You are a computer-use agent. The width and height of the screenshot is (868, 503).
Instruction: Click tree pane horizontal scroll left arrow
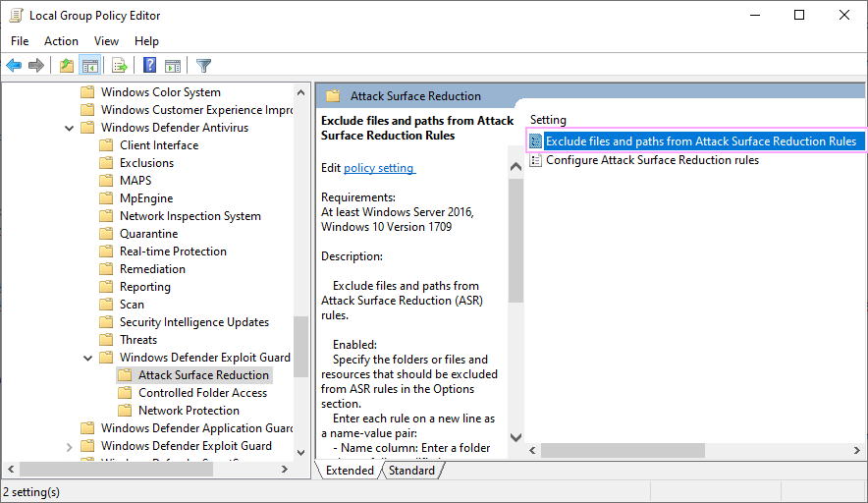(x=11, y=470)
